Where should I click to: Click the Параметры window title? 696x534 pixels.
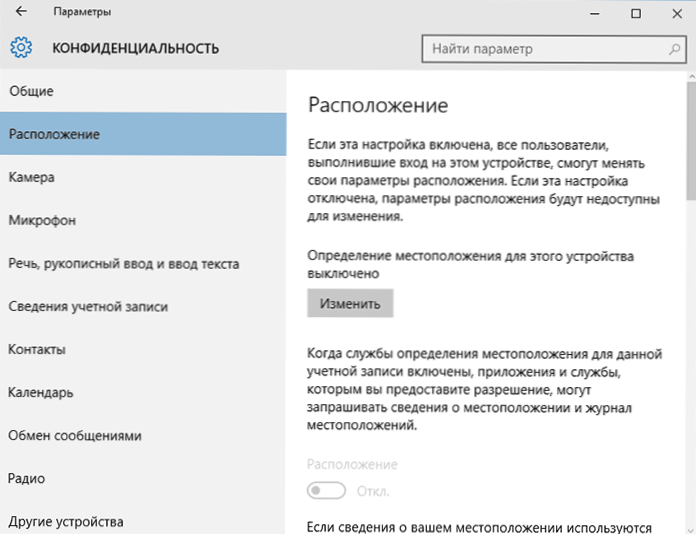(x=82, y=12)
